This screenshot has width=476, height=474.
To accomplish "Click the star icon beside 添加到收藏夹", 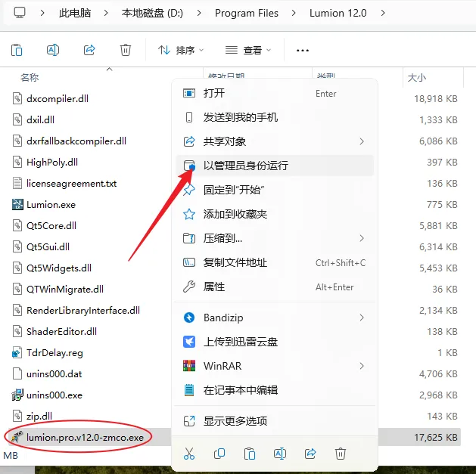I will tap(189, 214).
